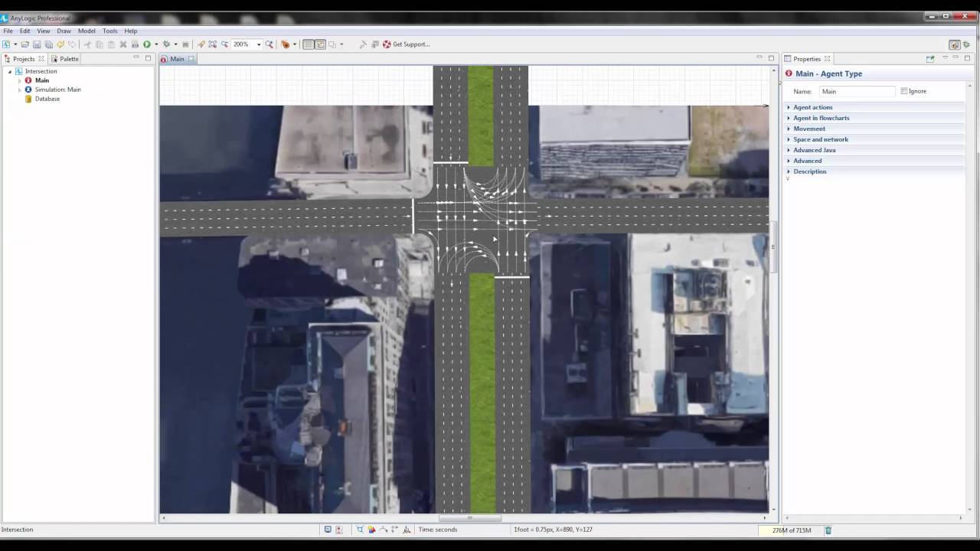Click the Open model folder icon
This screenshot has width=980, height=551.
click(24, 44)
